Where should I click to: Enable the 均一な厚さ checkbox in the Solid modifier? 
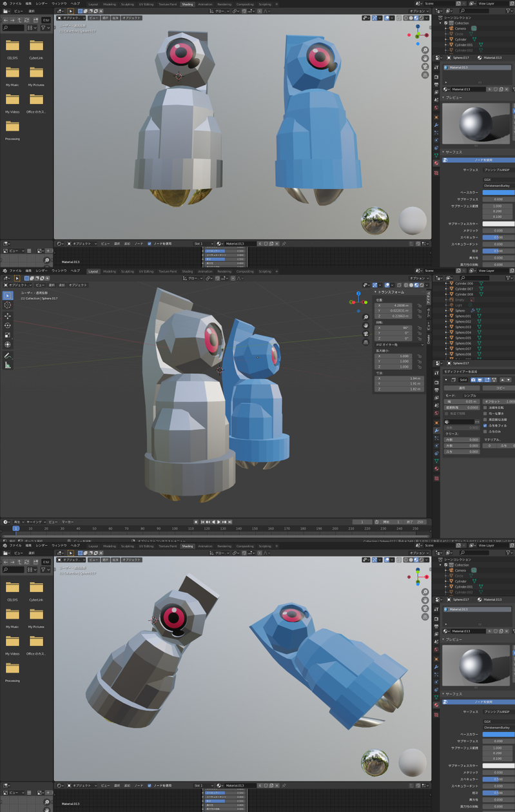485,414
